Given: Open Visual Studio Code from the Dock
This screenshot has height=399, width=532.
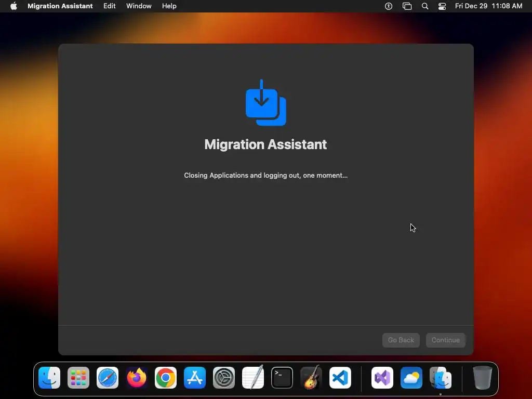Looking at the screenshot, I should pyautogui.click(x=340, y=378).
